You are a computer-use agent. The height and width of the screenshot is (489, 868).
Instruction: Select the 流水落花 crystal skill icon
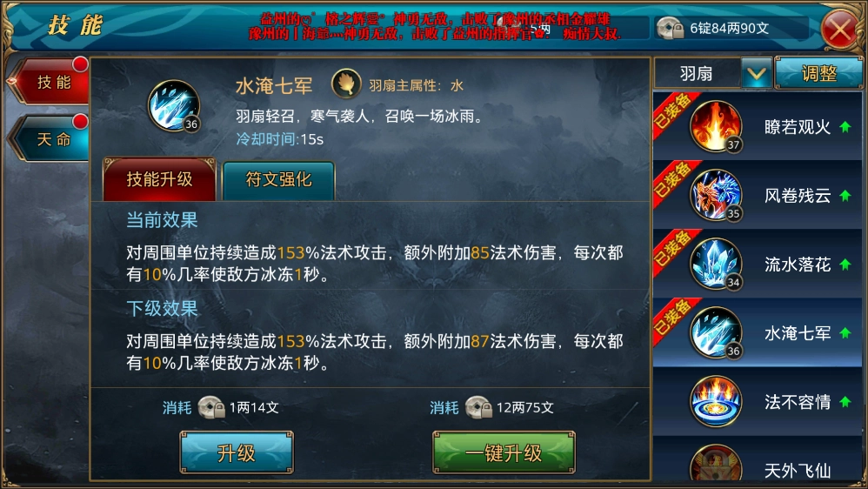[715, 264]
